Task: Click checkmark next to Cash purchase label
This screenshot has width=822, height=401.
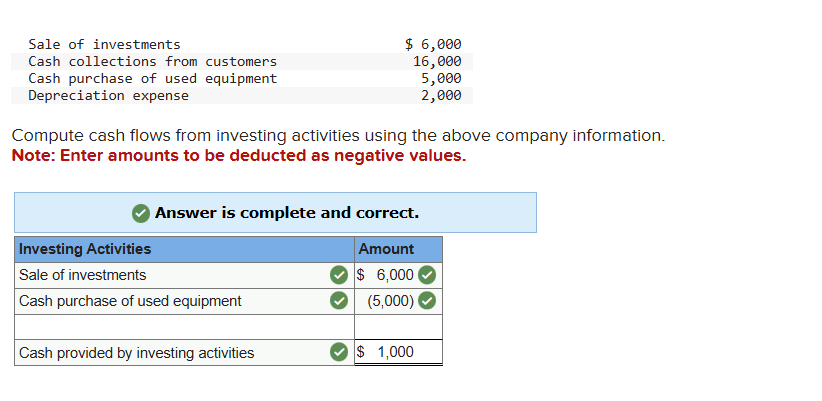Action: (x=339, y=301)
